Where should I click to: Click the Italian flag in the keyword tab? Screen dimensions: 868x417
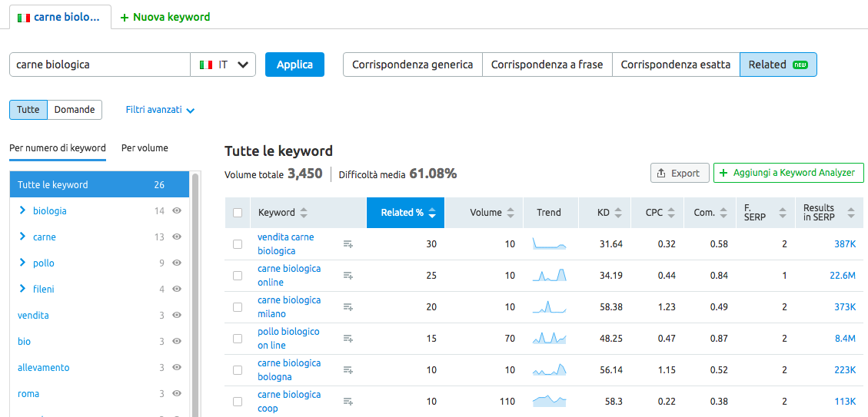tap(24, 17)
